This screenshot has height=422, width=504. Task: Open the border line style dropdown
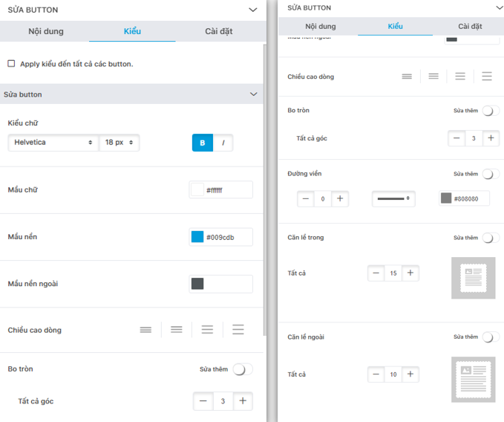(x=393, y=198)
